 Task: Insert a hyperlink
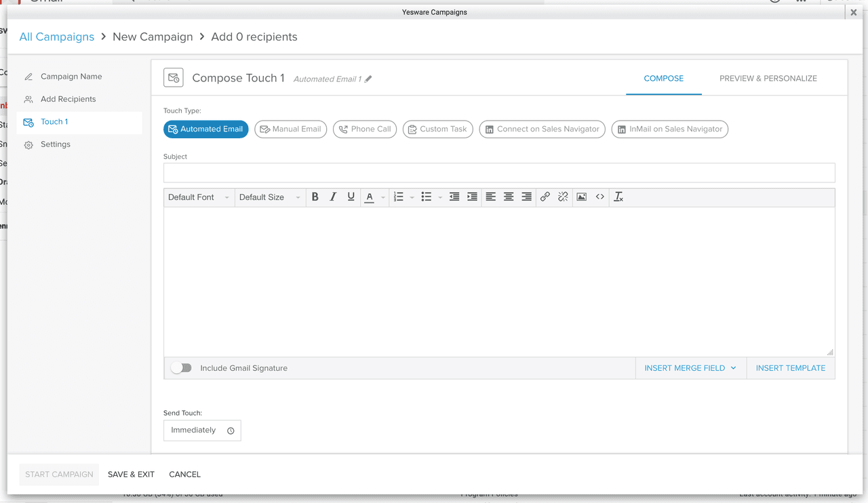[545, 197]
